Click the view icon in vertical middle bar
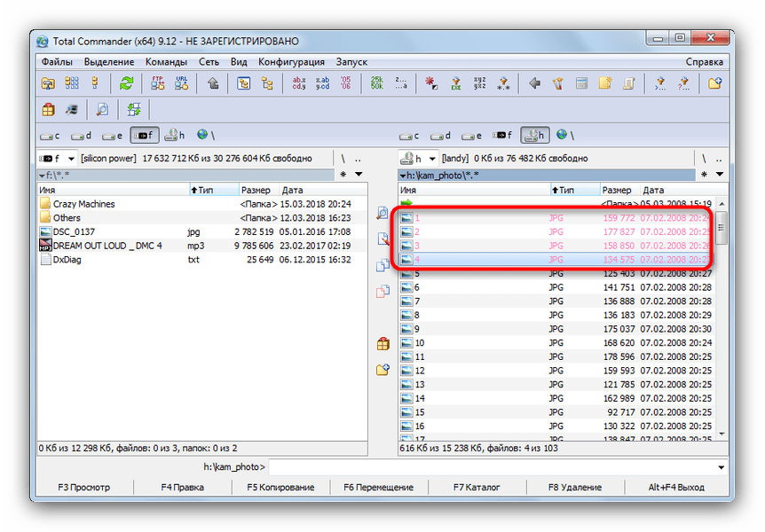765x532 pixels. (x=383, y=213)
